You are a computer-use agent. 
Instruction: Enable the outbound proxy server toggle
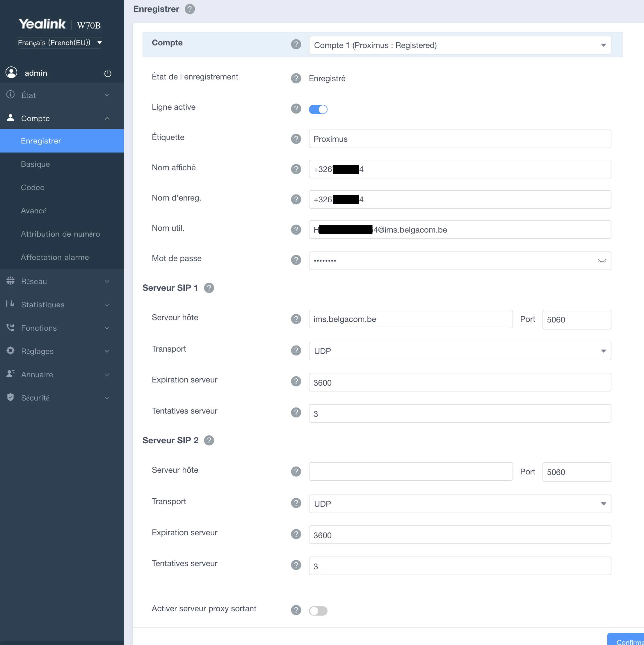click(x=318, y=611)
